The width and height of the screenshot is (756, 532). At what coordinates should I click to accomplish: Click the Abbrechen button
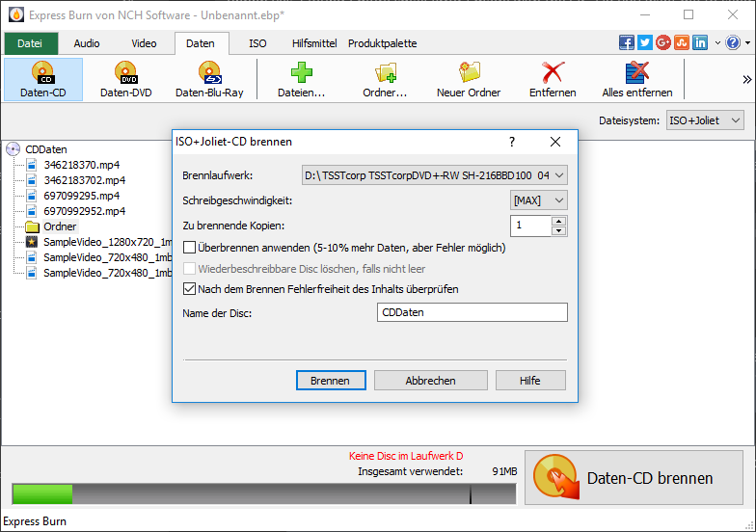point(430,381)
